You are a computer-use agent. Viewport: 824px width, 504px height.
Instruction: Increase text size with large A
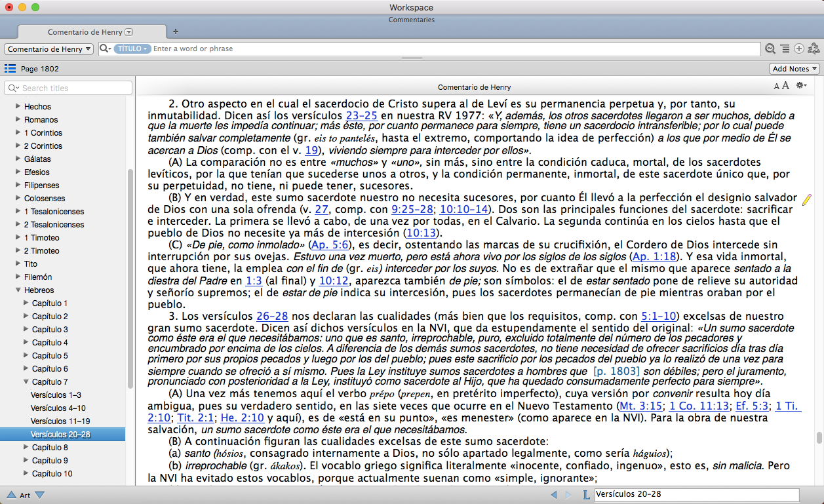(785, 87)
